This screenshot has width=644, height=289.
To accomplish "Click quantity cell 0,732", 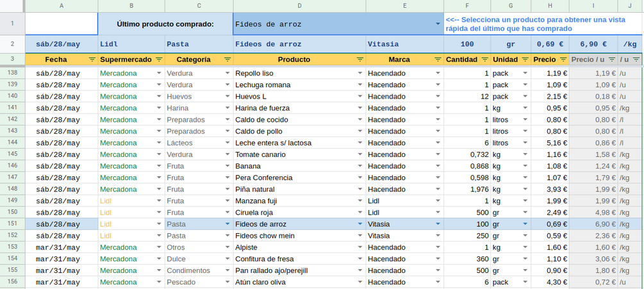I will pos(467,154).
